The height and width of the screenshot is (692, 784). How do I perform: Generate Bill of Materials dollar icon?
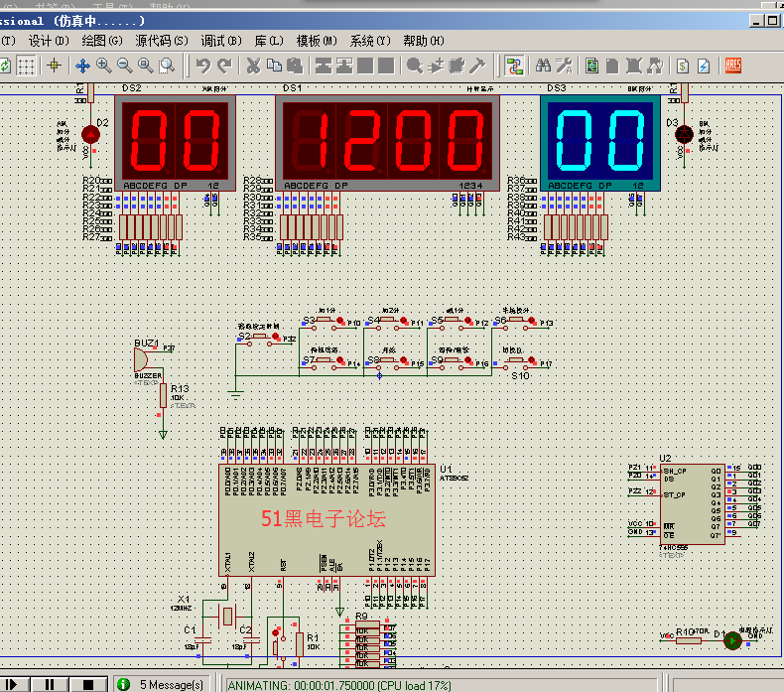683,66
